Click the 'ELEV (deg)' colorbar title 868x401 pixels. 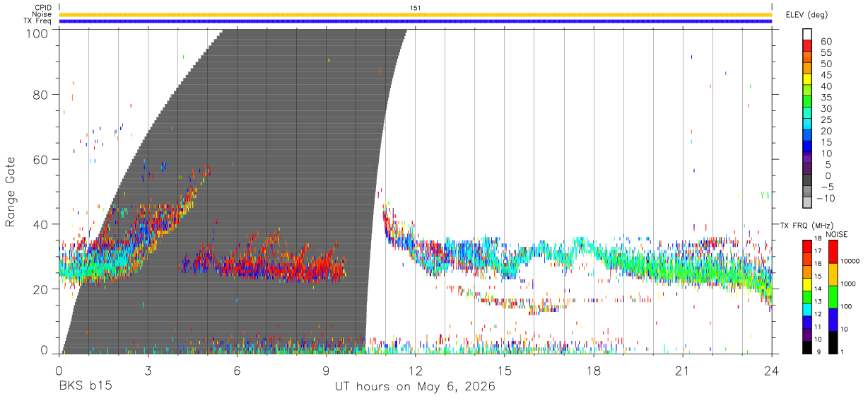point(807,15)
